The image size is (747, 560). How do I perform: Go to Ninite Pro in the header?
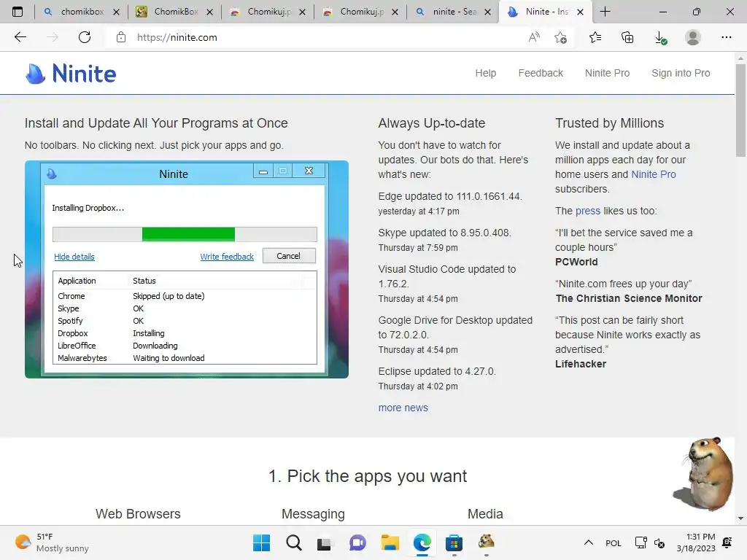[607, 74]
